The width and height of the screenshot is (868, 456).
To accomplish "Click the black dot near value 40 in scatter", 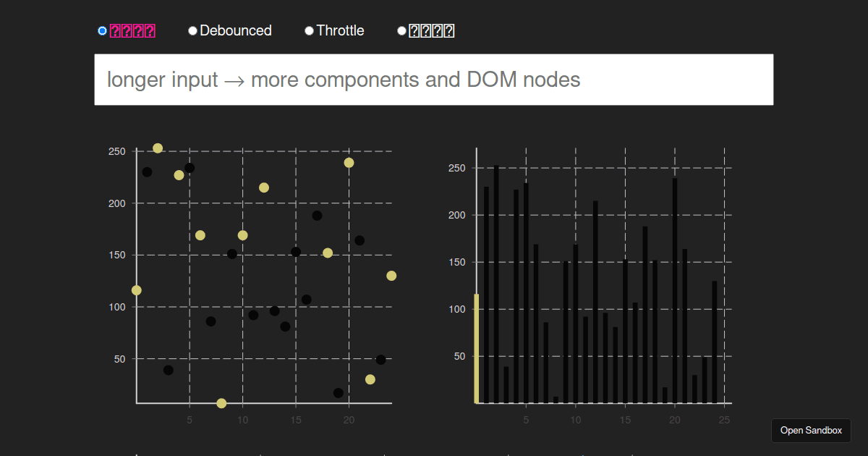I will click(168, 369).
